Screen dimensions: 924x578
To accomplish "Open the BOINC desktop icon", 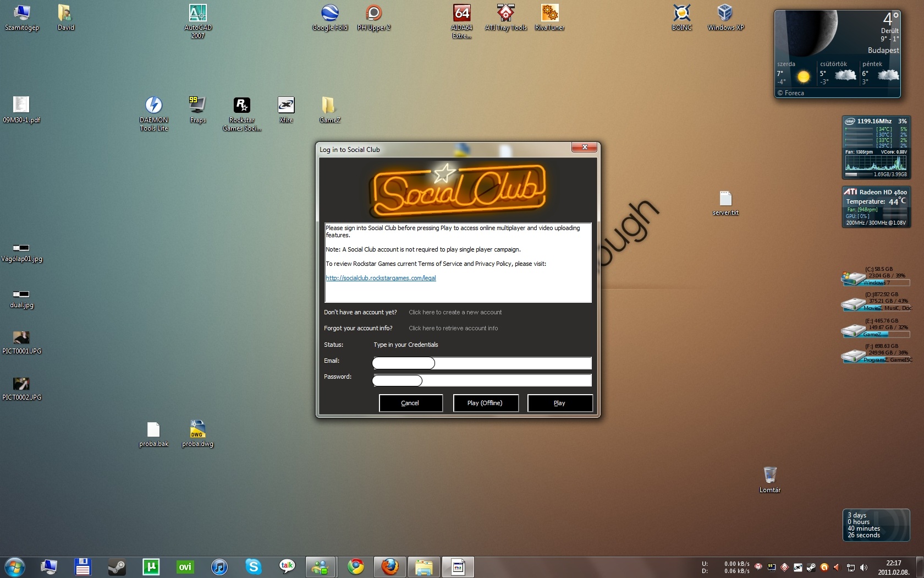I will pyautogui.click(x=681, y=18).
